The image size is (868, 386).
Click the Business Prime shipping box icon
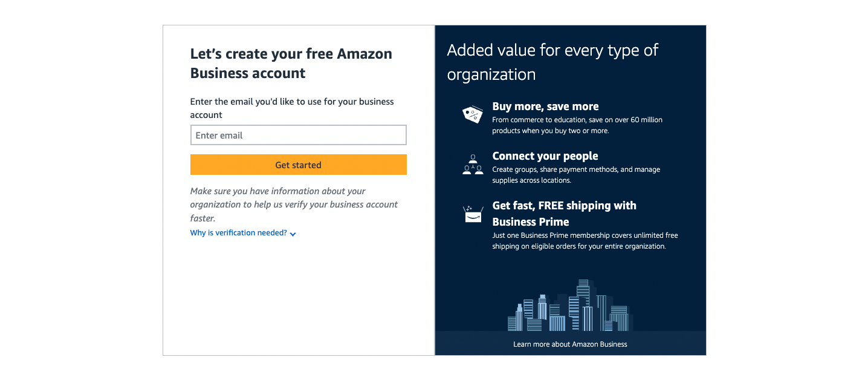(472, 213)
